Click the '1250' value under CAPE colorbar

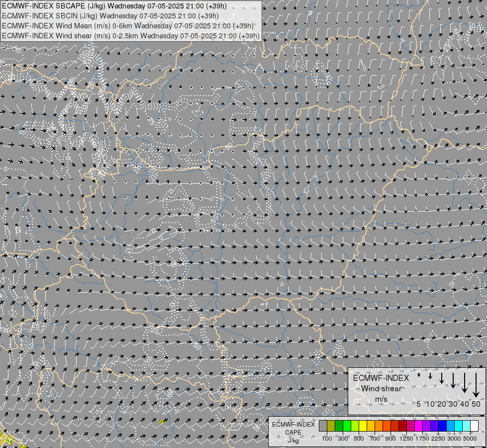(406, 439)
